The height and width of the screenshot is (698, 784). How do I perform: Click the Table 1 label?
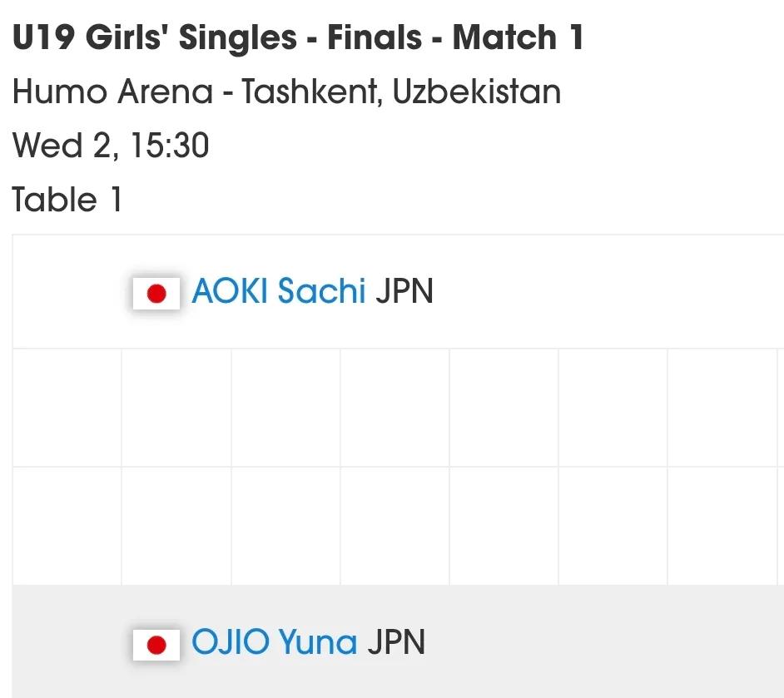(67, 200)
